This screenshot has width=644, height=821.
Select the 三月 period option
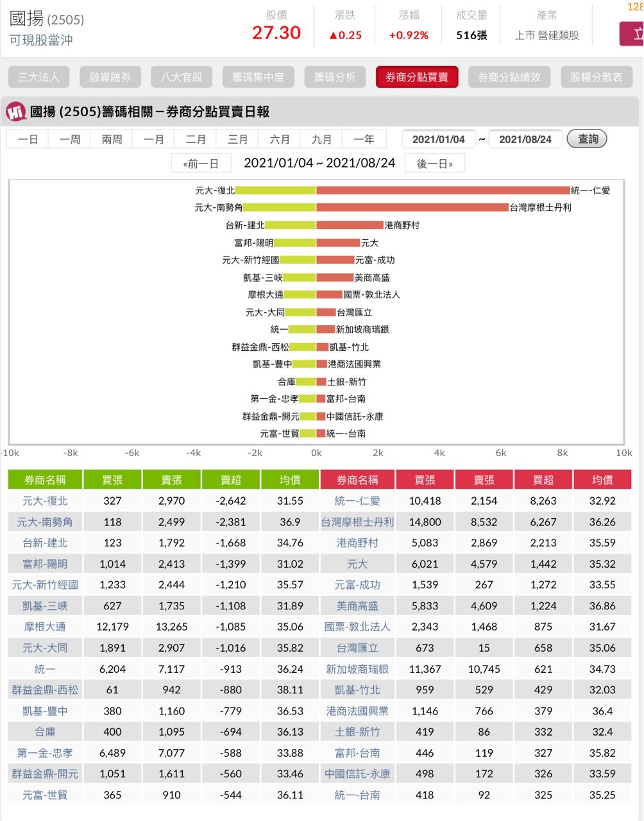pos(237,139)
